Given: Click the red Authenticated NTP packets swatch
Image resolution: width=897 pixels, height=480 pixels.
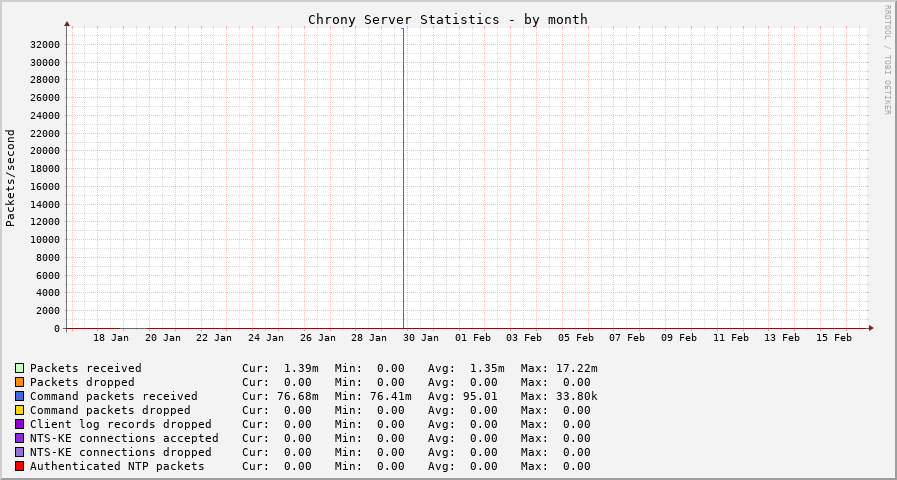Looking at the screenshot, I should pyautogui.click(x=19, y=466).
